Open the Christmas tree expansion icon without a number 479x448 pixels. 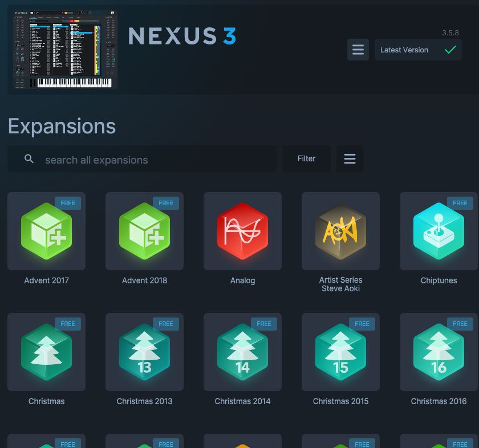[46, 352]
